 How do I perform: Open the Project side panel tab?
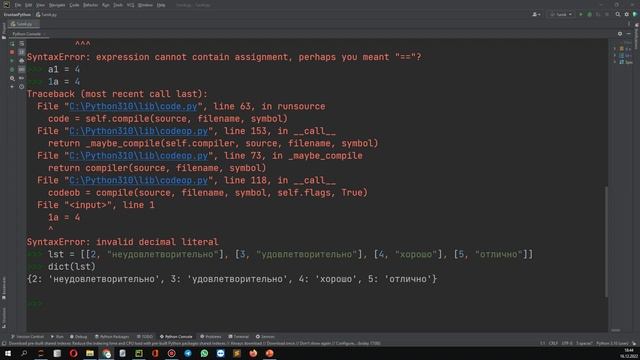pyautogui.click(x=4, y=31)
